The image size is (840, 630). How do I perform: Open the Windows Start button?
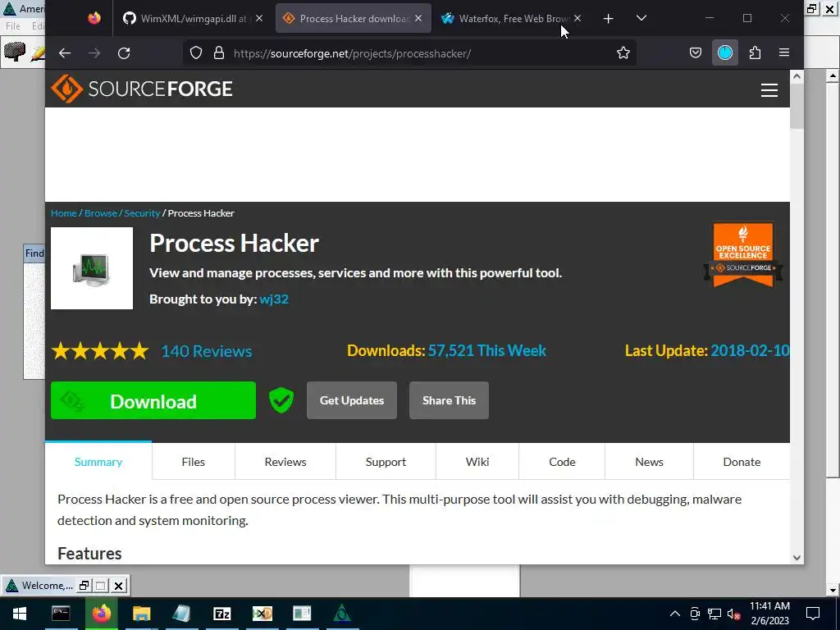[20, 614]
